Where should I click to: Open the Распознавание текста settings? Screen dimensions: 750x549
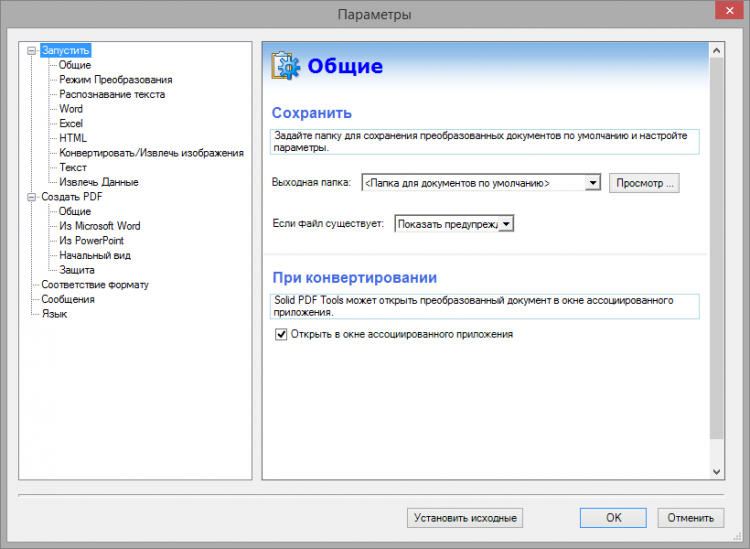[112, 94]
